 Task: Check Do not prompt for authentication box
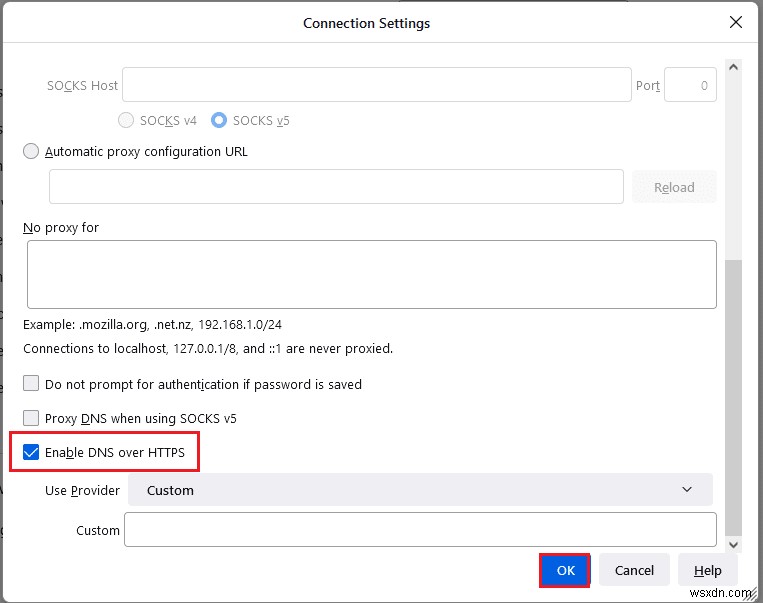point(31,384)
